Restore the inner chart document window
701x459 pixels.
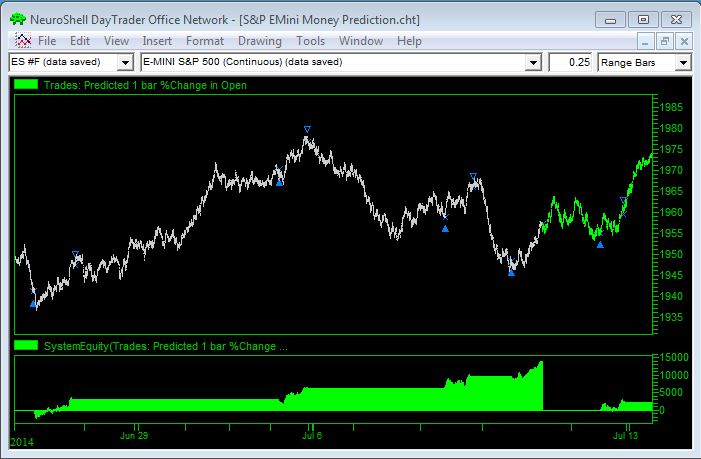coord(665,42)
